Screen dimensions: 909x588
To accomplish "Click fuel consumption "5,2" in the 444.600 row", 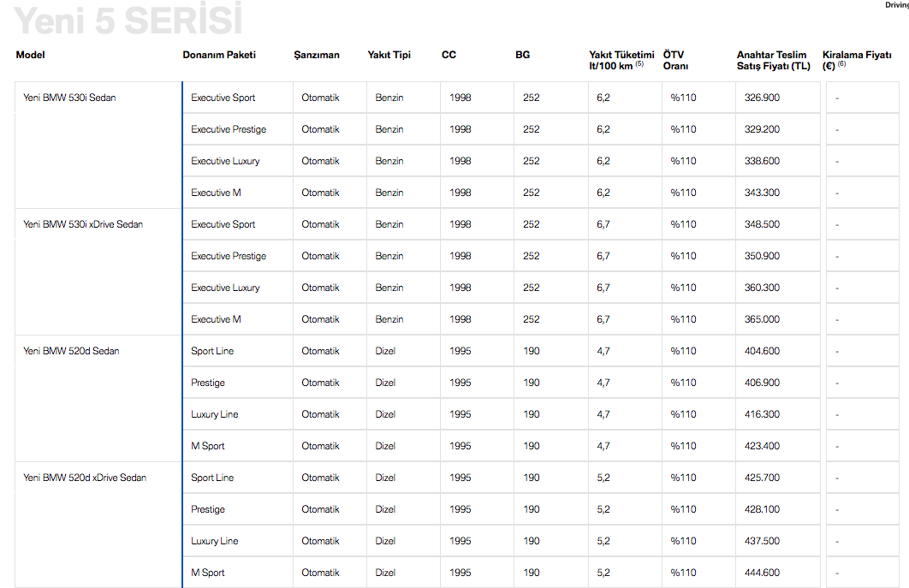I will pos(603,573).
